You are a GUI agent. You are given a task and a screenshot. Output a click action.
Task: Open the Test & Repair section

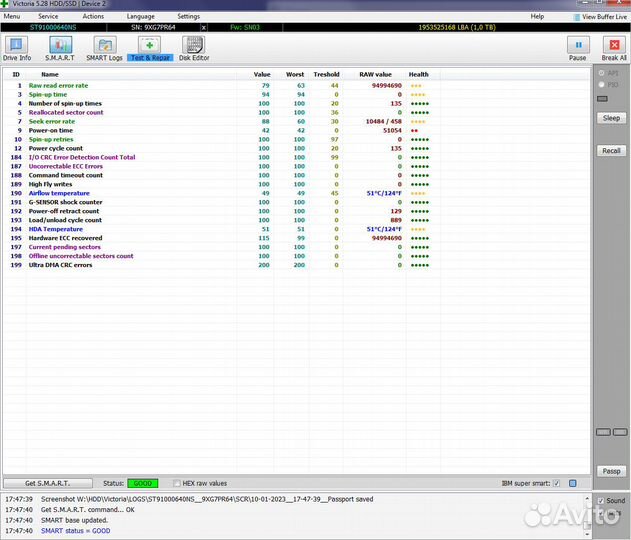tap(150, 47)
